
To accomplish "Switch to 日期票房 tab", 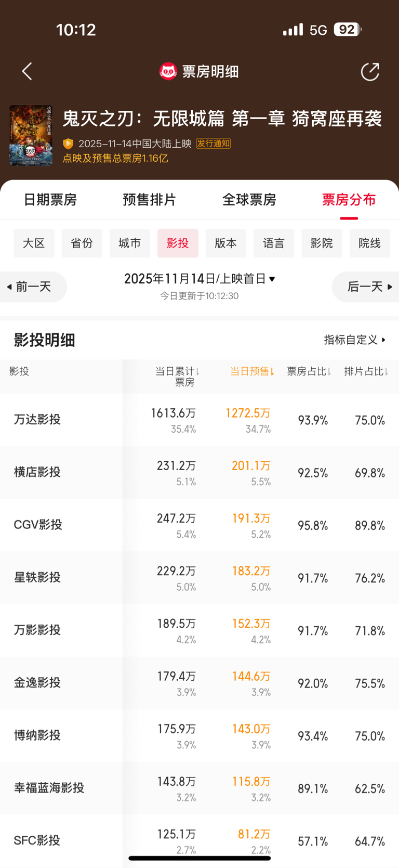I will tap(50, 200).
